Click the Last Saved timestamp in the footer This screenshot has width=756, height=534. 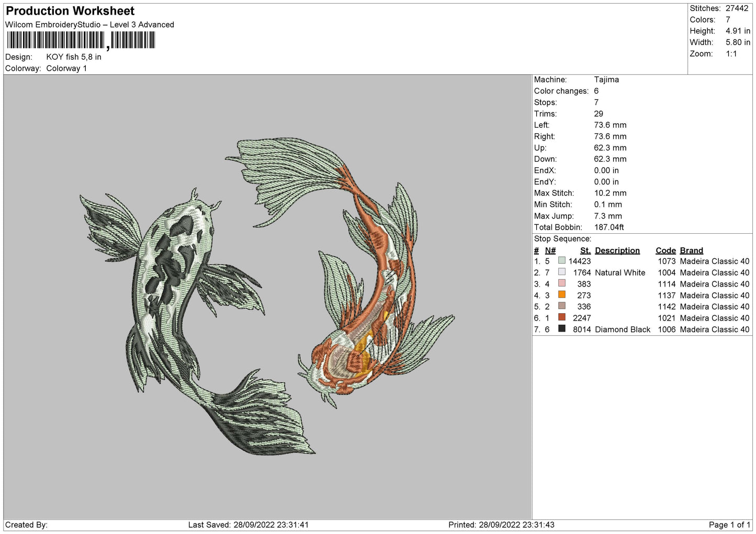[249, 525]
